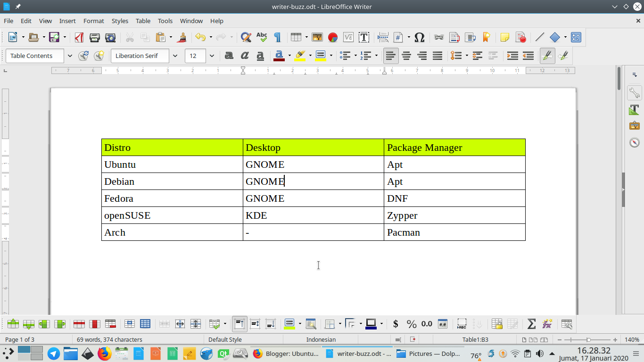This screenshot has height=362, width=644.
Task: Set paragraph alignment to justified
Action: click(438, 56)
